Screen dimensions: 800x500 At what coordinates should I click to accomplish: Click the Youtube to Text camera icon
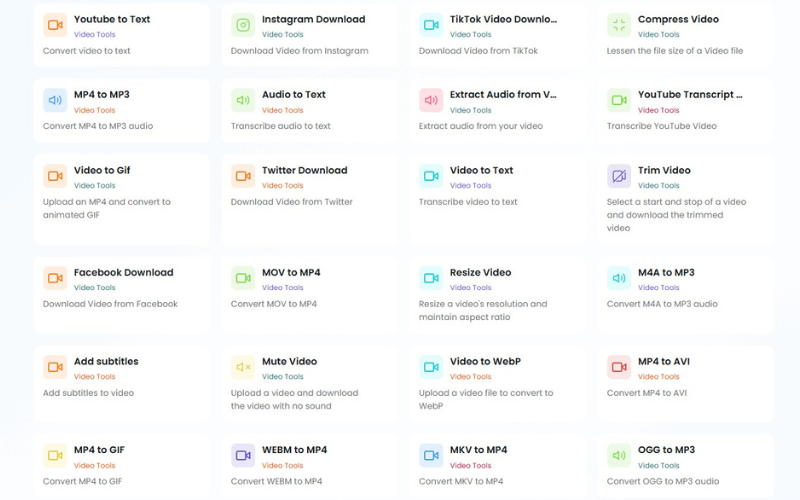55,25
